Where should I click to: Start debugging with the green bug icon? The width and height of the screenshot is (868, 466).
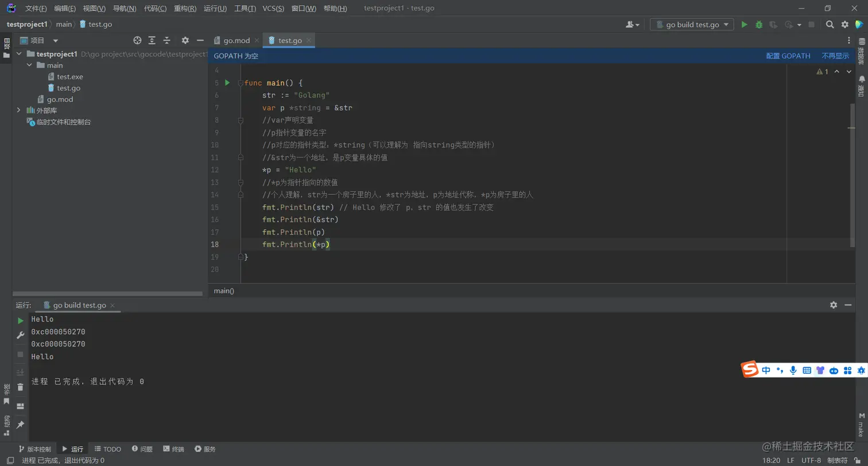click(x=759, y=25)
